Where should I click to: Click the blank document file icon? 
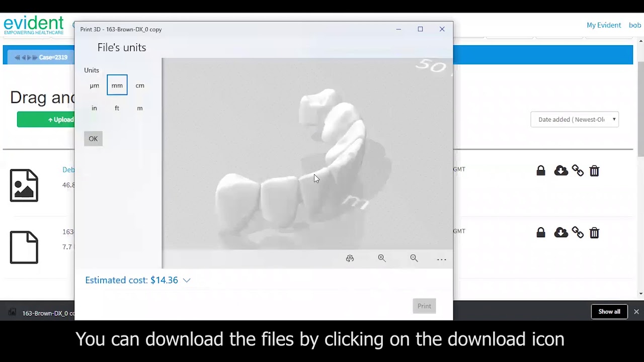[24, 247]
